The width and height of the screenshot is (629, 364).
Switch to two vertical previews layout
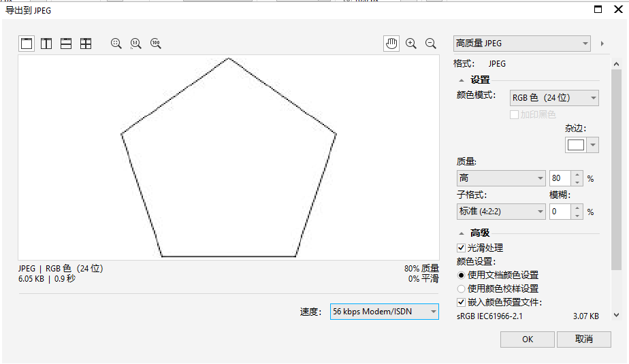pos(46,44)
